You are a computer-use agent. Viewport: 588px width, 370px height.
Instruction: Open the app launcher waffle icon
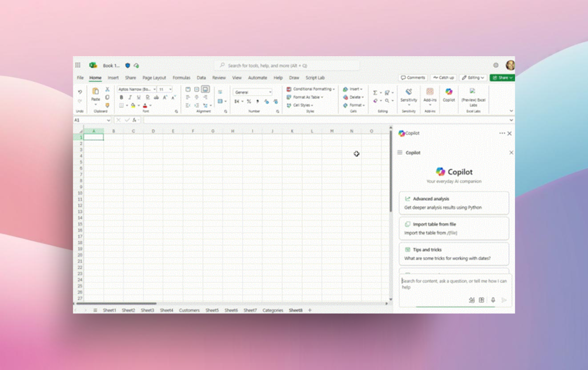(x=78, y=65)
